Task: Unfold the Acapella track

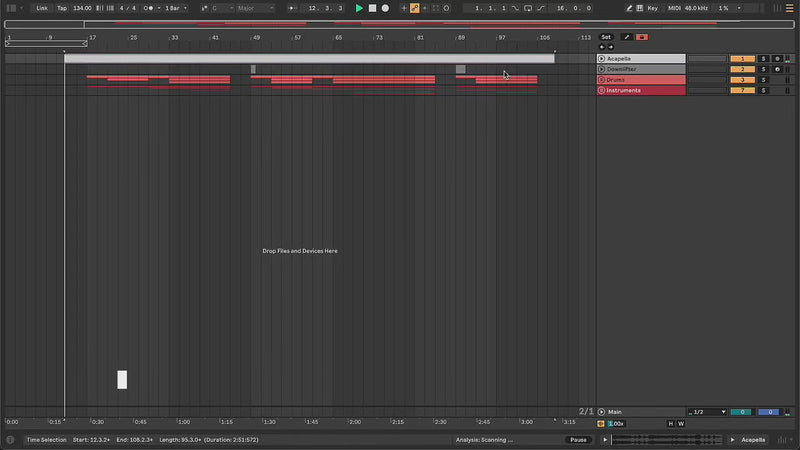Action: 601,59
